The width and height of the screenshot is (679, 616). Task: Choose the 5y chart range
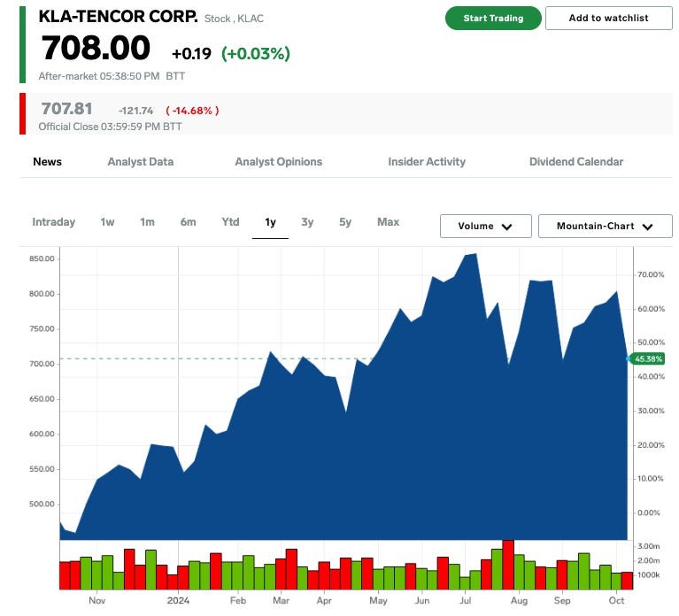click(345, 222)
